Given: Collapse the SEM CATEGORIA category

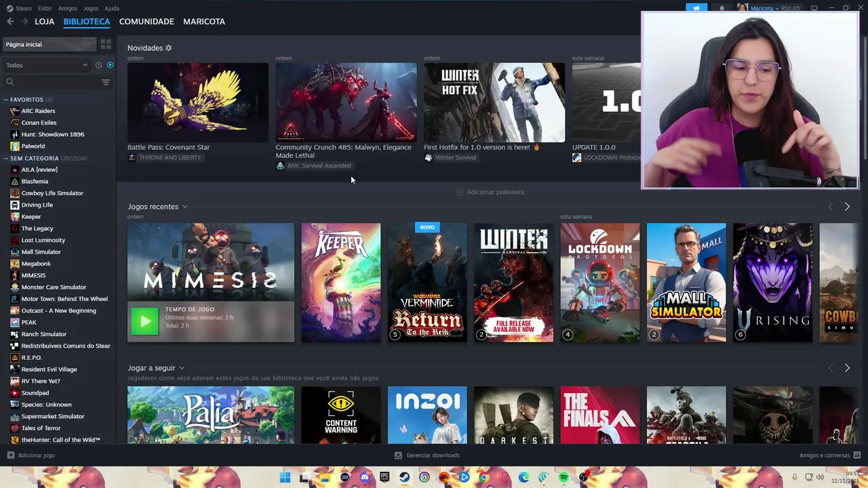Looking at the screenshot, I should [x=5, y=158].
